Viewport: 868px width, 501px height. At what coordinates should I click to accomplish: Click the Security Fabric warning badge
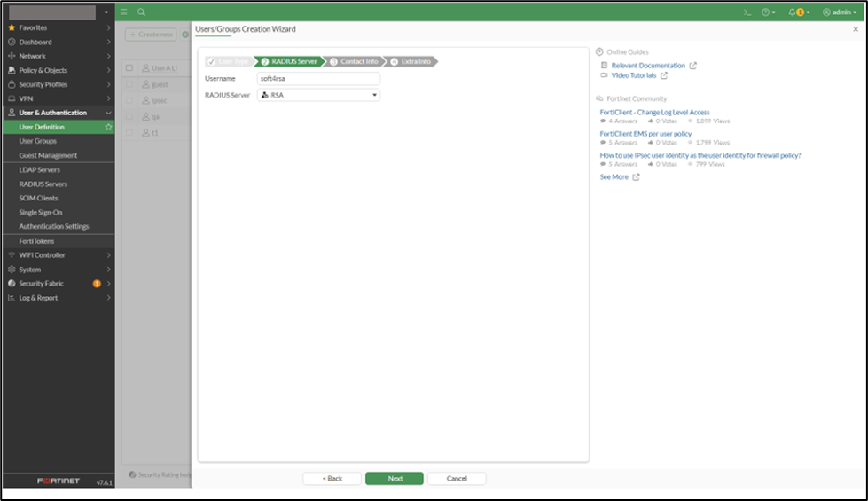point(97,284)
